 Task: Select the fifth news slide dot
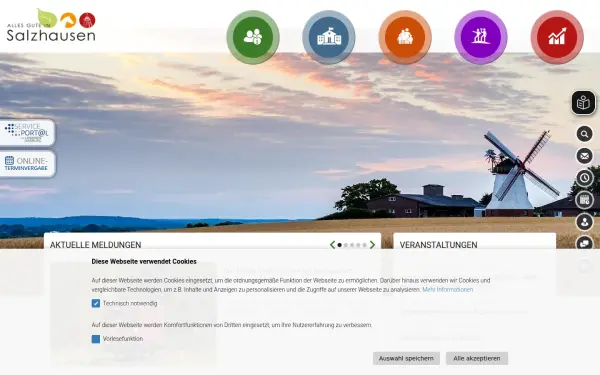coord(365,245)
